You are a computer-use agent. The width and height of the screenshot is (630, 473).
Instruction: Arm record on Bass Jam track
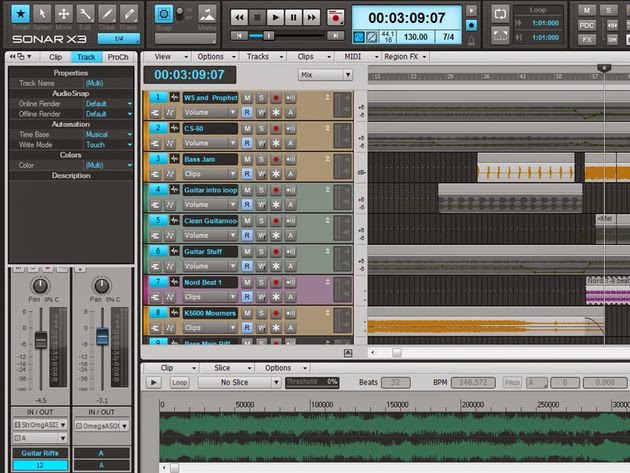point(276,160)
